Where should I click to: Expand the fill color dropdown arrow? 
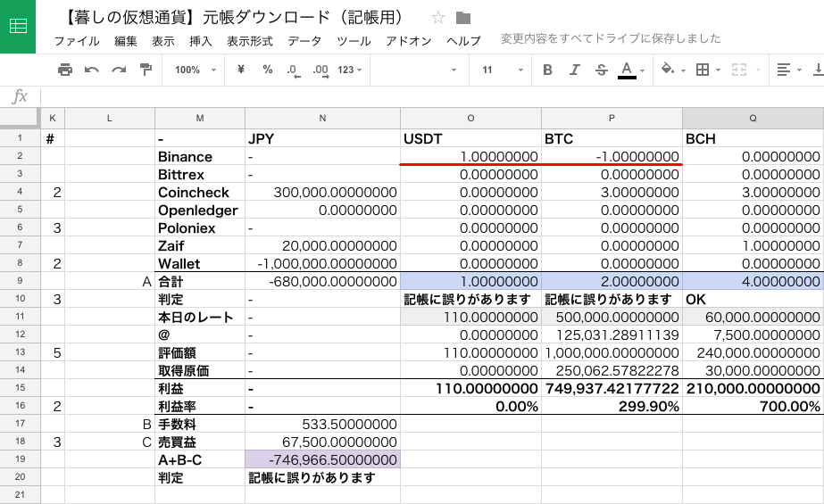tap(683, 70)
